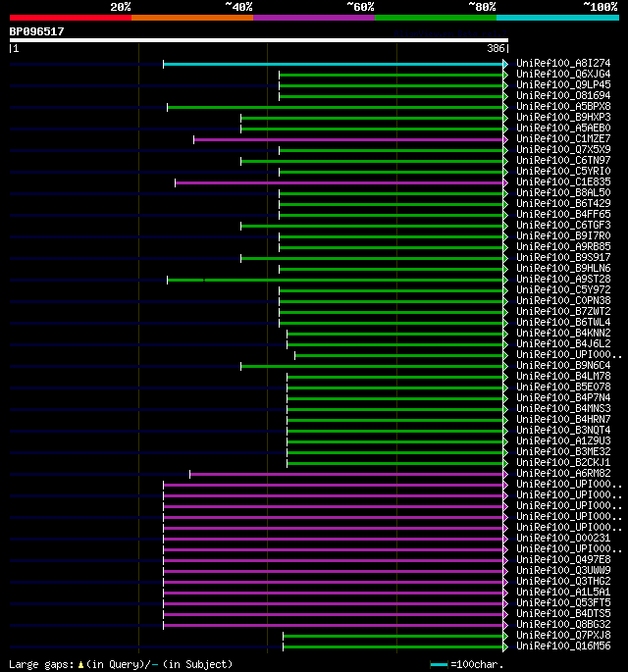Click the purple alignment bar for C1E835
Screen dimensions: 628x672
(x=340, y=183)
